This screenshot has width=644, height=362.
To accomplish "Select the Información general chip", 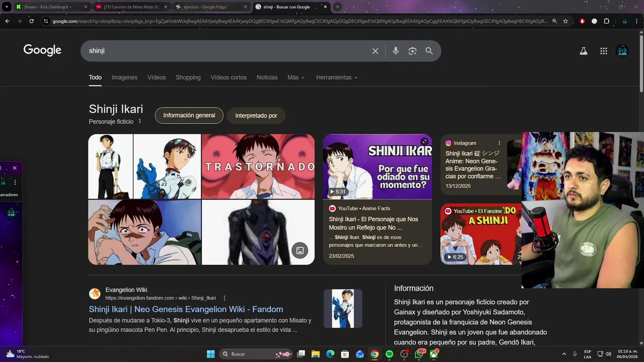I will coord(189,115).
